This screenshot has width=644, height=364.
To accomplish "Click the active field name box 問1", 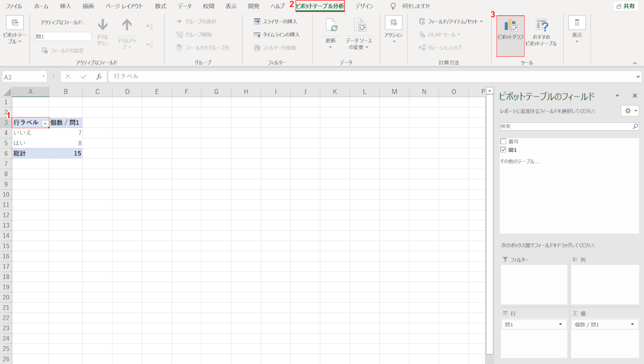I will click(x=63, y=36).
